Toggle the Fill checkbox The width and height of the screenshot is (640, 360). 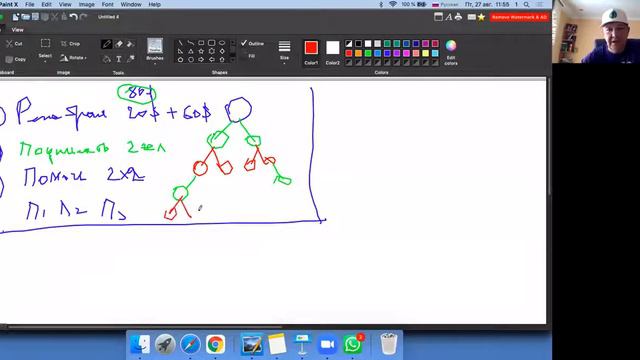point(244,56)
